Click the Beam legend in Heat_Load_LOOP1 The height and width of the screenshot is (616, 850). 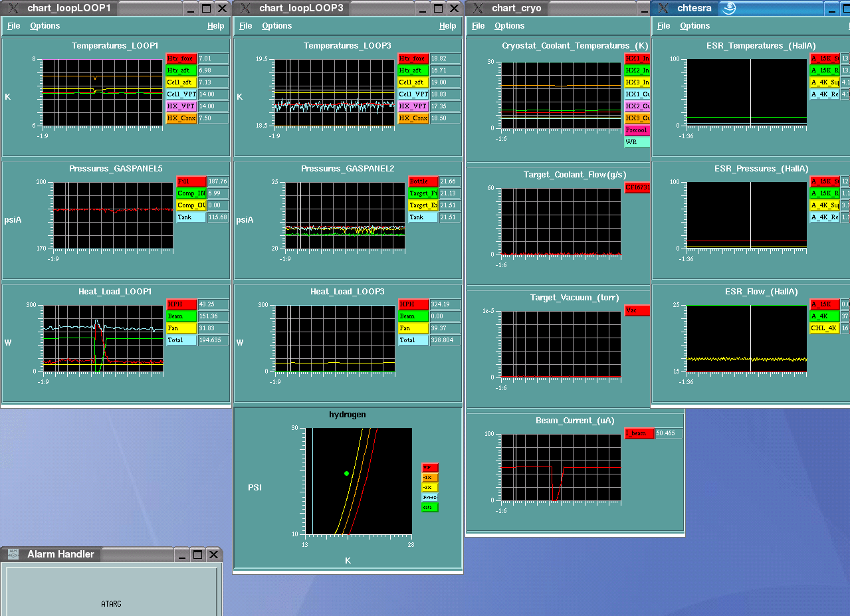coord(181,316)
